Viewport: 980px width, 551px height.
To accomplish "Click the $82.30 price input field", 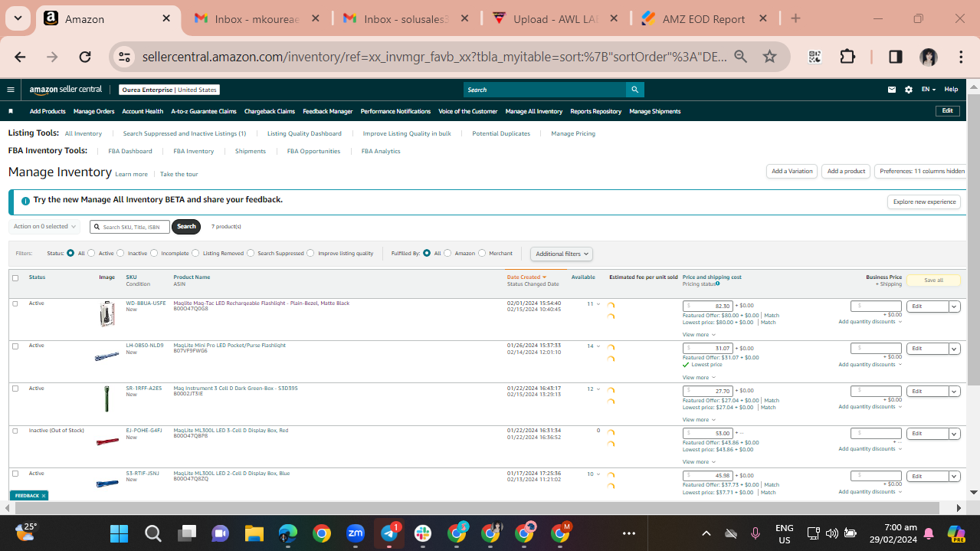I will [708, 306].
